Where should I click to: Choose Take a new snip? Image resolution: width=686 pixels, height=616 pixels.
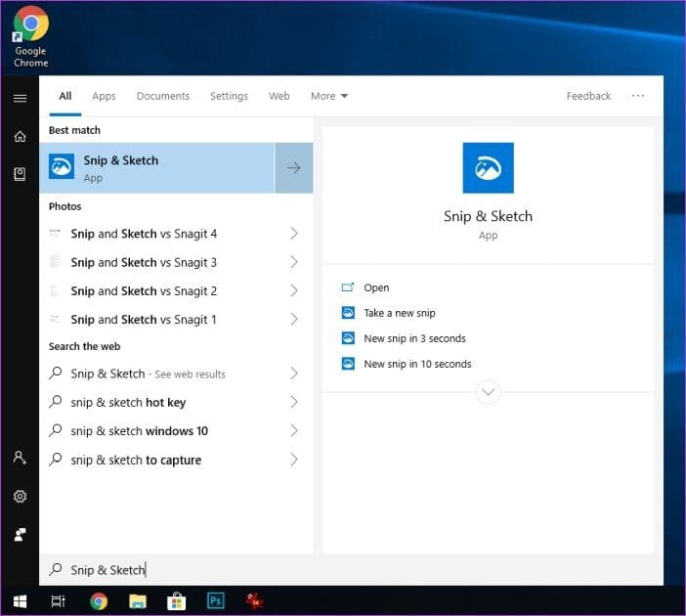click(400, 313)
